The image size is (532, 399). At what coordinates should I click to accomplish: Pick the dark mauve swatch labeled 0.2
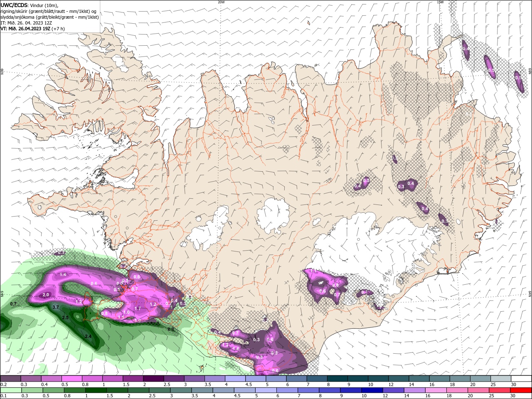pos(10,378)
